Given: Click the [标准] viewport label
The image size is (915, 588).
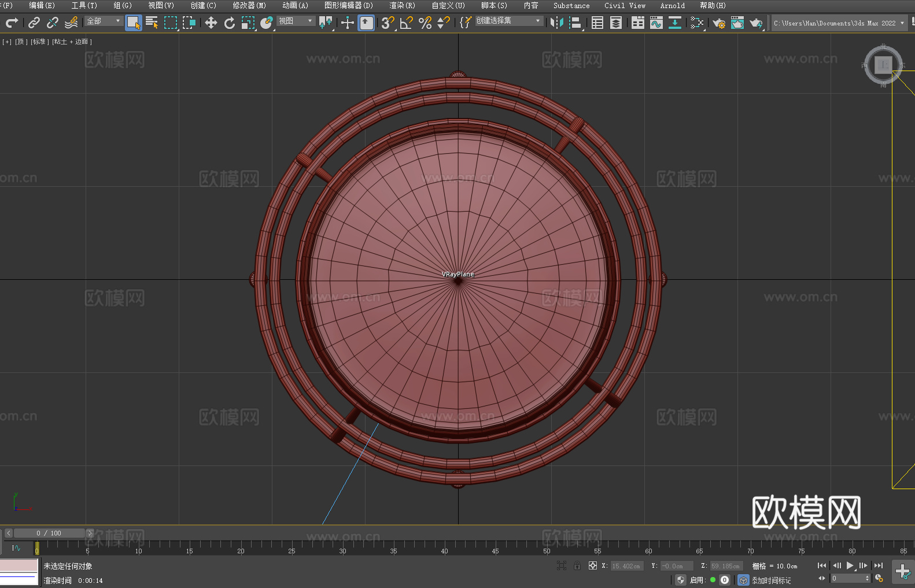Looking at the screenshot, I should [x=39, y=42].
